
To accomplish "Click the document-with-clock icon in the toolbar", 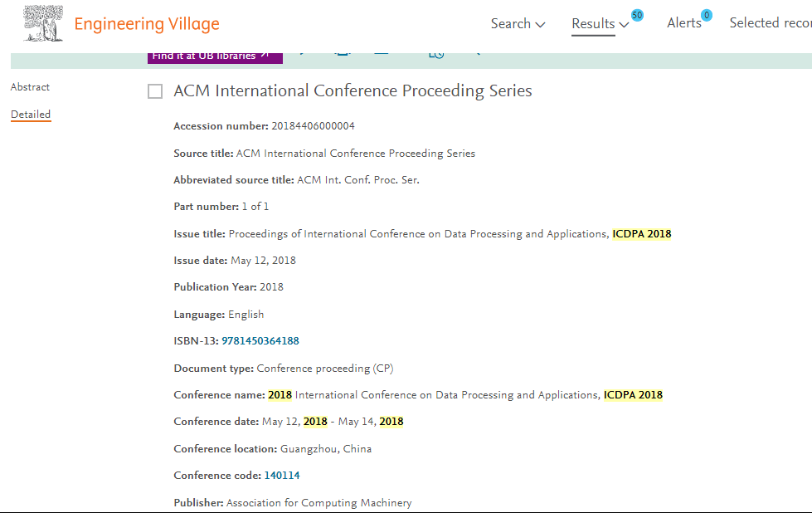I will [x=436, y=55].
